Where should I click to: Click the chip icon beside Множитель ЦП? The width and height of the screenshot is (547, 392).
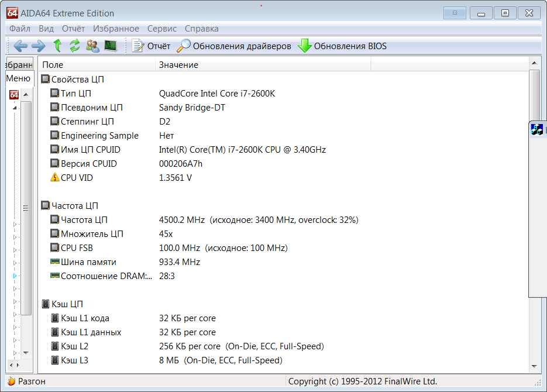[55, 233]
